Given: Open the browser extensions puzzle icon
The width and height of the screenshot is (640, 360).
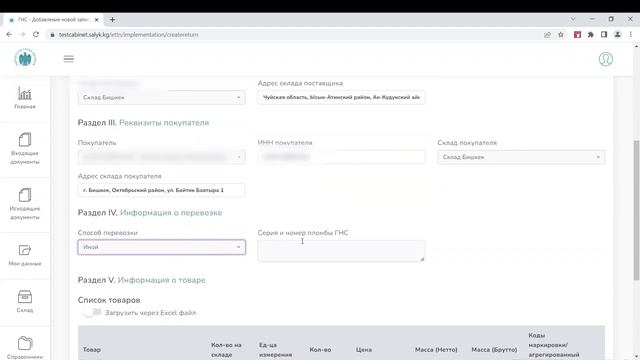Looking at the screenshot, I should 591,35.
